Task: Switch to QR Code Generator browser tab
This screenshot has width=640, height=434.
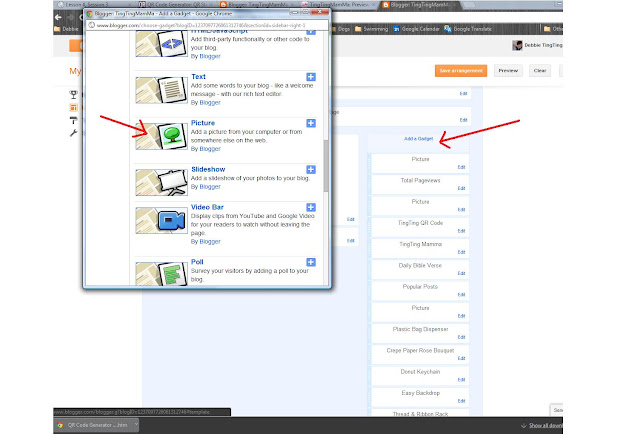Action: pyautogui.click(x=176, y=4)
